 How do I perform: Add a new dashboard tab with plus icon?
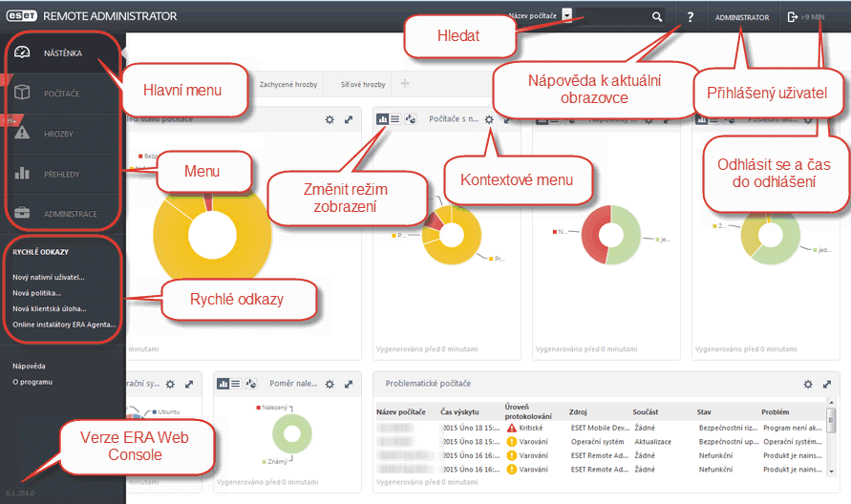tap(405, 84)
